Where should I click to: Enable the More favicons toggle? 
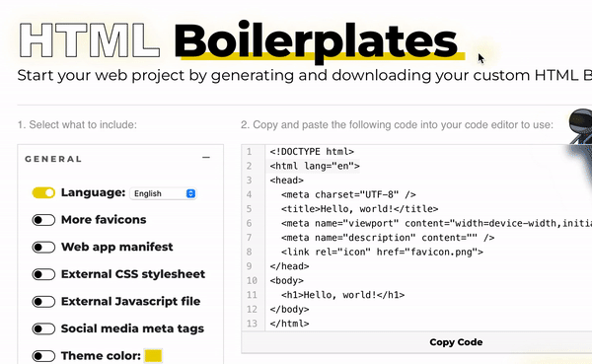tap(43, 220)
